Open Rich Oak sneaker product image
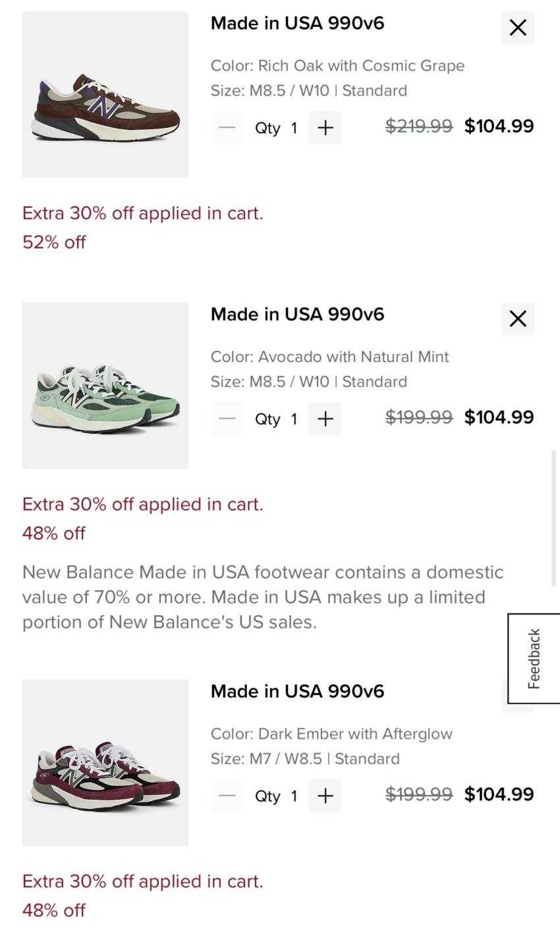This screenshot has height=935, width=560. pyautogui.click(x=105, y=94)
